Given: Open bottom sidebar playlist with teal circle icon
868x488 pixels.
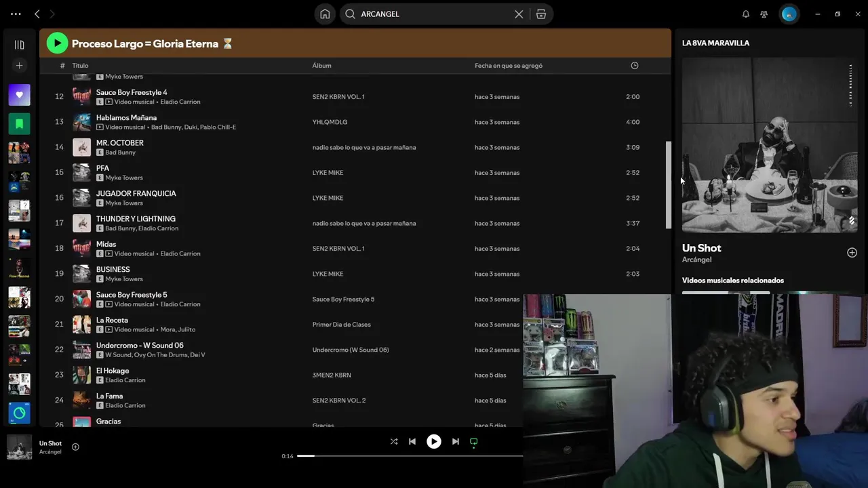Looking at the screenshot, I should click(x=19, y=413).
